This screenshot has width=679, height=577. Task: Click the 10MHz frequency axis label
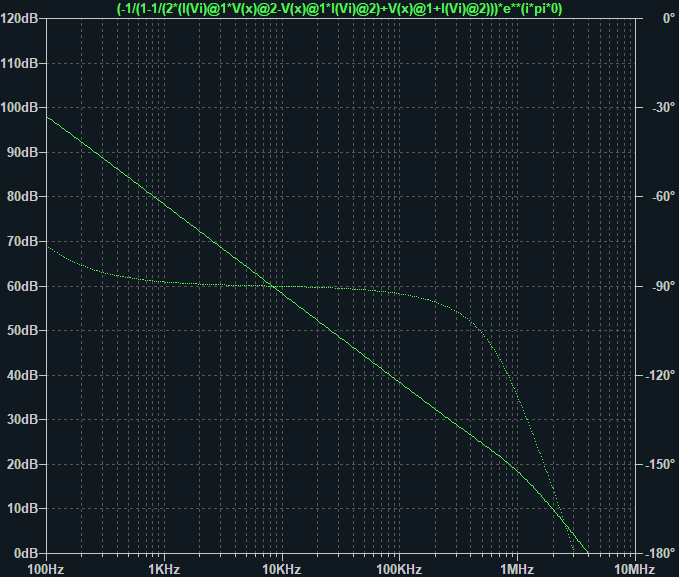[635, 569]
